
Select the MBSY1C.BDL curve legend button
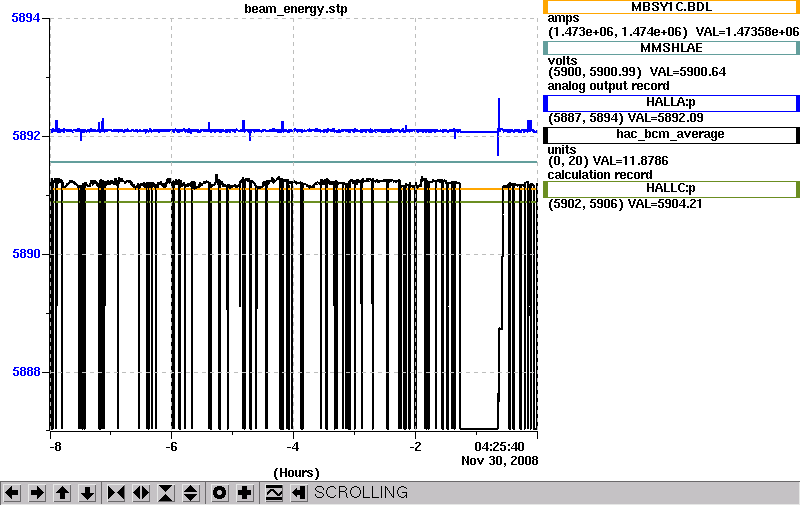click(671, 7)
